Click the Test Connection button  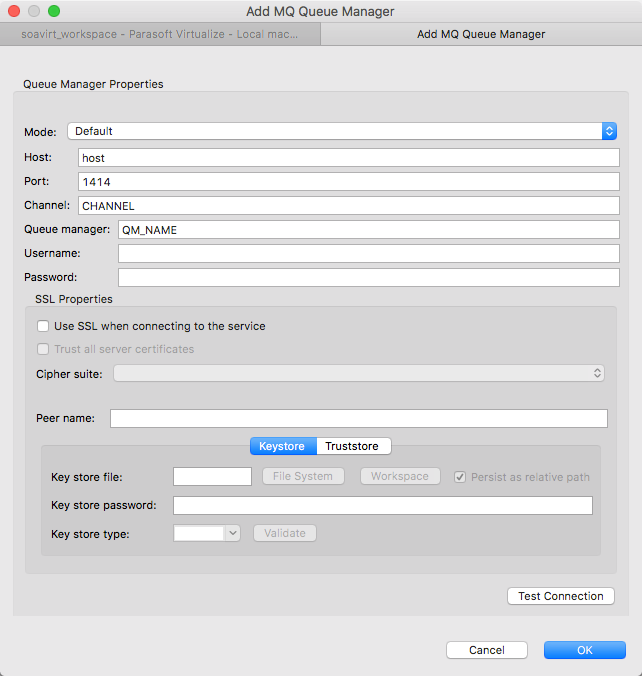pos(561,596)
